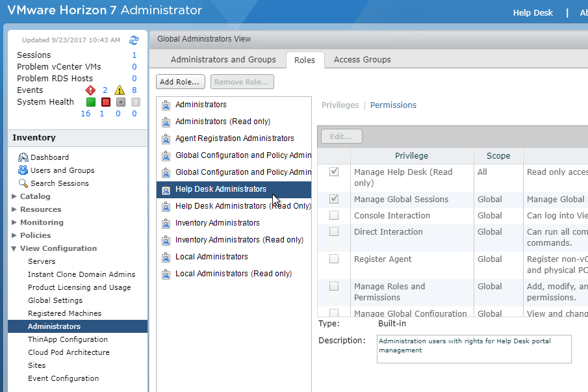This screenshot has height=392, width=588.
Task: Expand the Catalog tree section
Action: pos(14,196)
